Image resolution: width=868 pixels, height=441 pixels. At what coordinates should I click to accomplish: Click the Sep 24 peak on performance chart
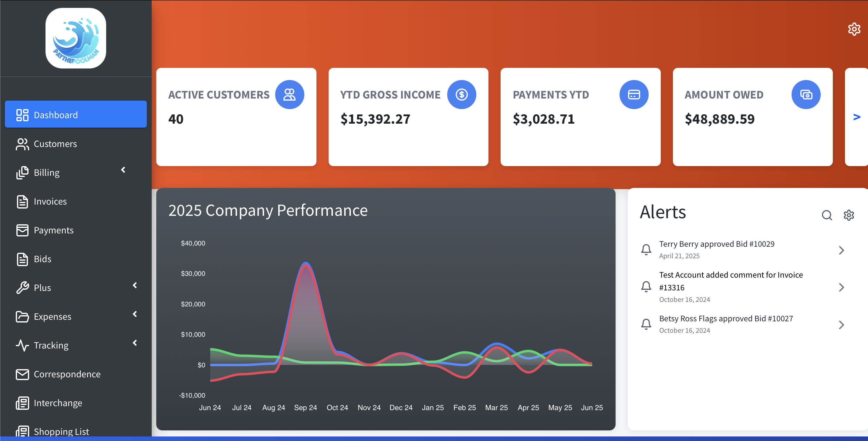tap(306, 263)
